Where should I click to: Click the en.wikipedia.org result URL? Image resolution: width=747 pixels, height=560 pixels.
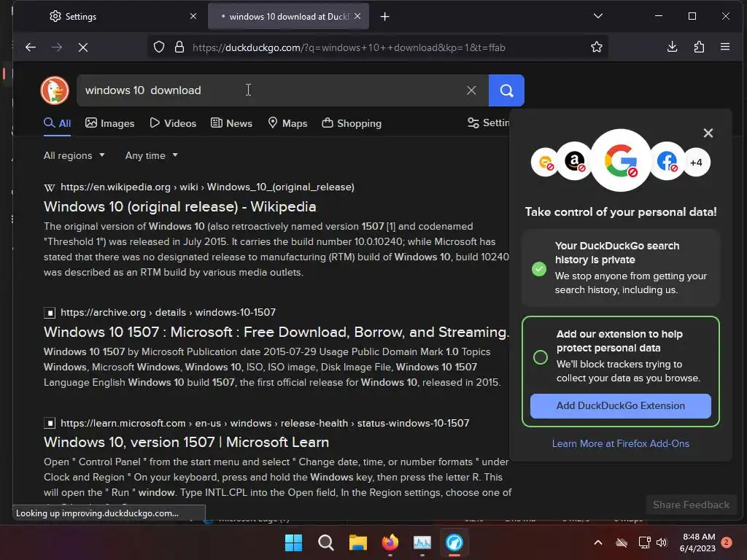click(207, 187)
